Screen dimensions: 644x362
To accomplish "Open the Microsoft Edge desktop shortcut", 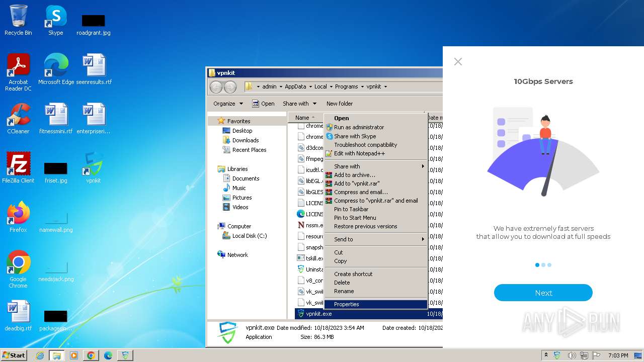I will click(56, 69).
